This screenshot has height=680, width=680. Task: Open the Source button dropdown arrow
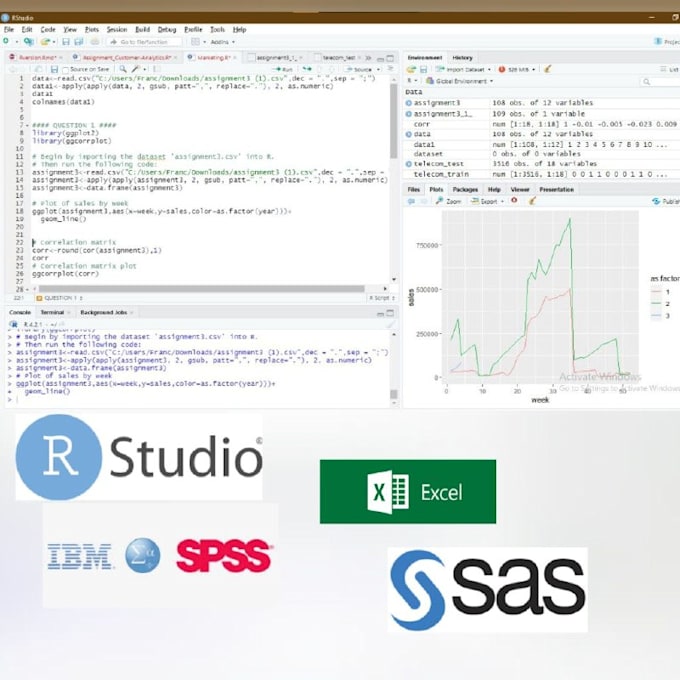[x=379, y=69]
